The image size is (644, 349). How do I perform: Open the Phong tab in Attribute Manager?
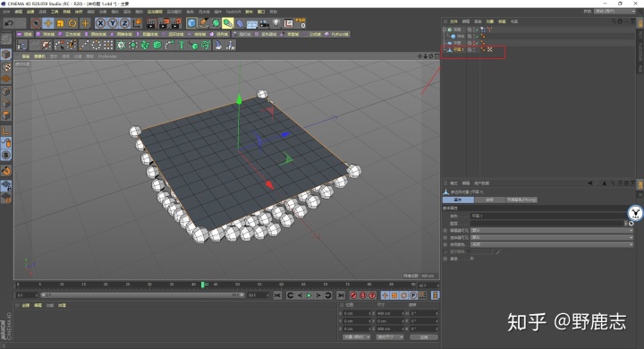point(521,200)
